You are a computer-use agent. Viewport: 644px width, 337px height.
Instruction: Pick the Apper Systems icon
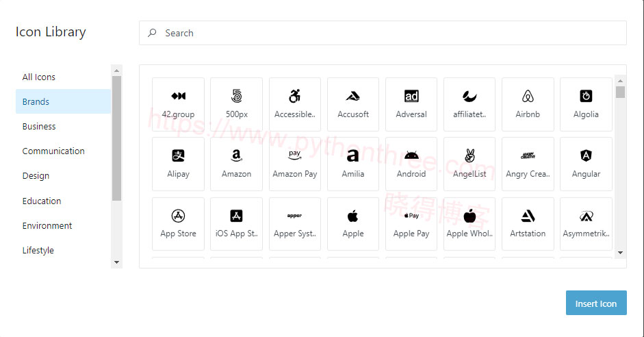click(x=294, y=224)
